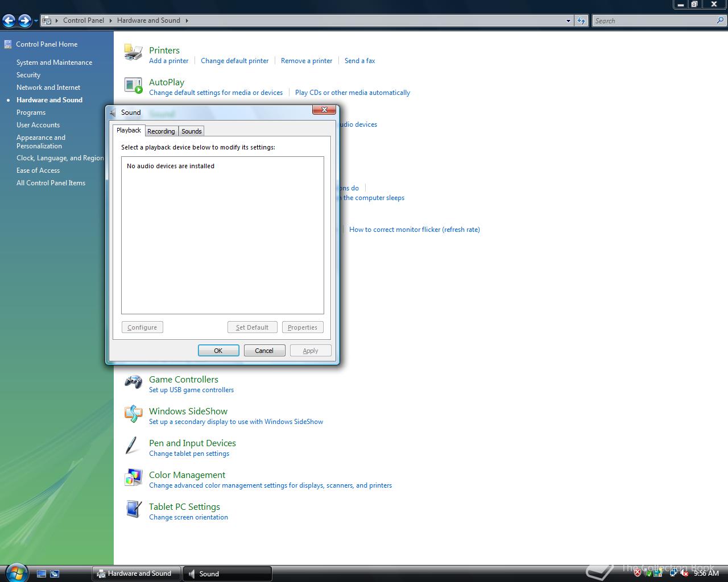Open Network and Internet in sidebar
728x582 pixels.
click(x=48, y=88)
